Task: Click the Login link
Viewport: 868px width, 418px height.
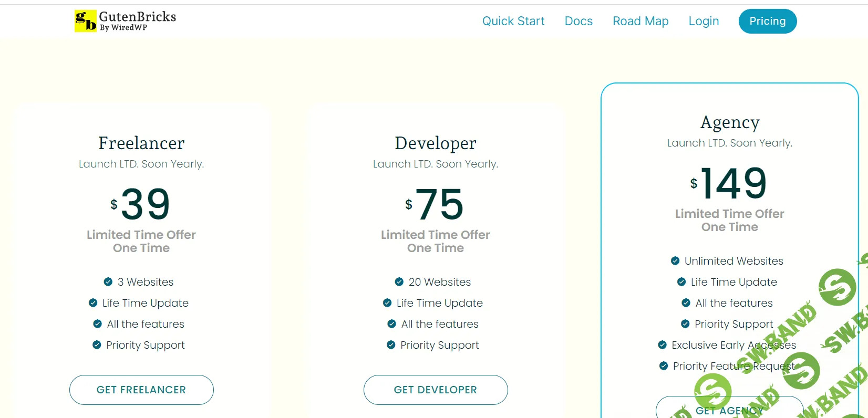Action: point(704,21)
